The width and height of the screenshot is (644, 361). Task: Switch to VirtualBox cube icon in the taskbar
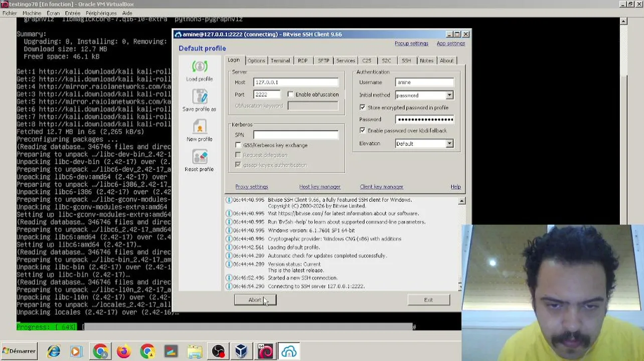(241, 351)
